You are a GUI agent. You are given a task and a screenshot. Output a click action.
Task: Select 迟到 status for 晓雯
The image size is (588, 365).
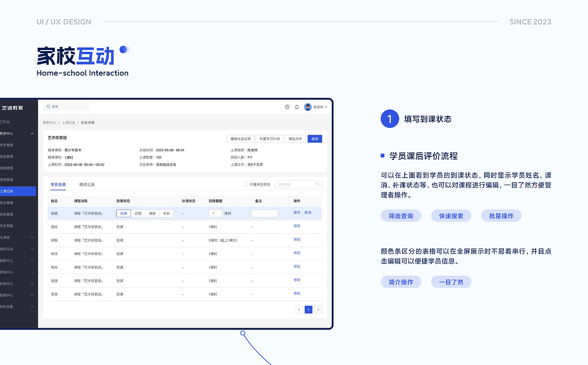(138, 213)
